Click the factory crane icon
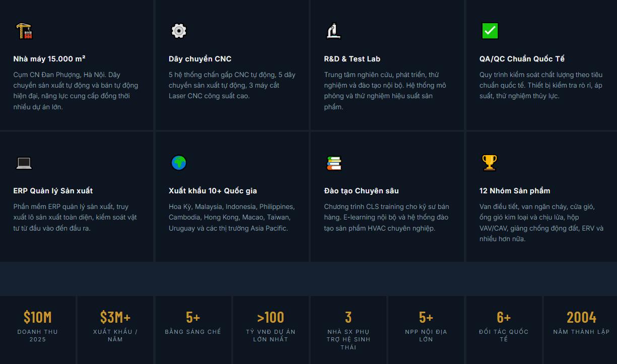This screenshot has width=617, height=364. click(x=24, y=31)
